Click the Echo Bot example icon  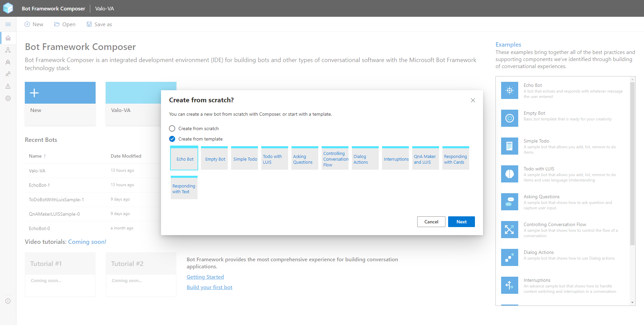(509, 90)
